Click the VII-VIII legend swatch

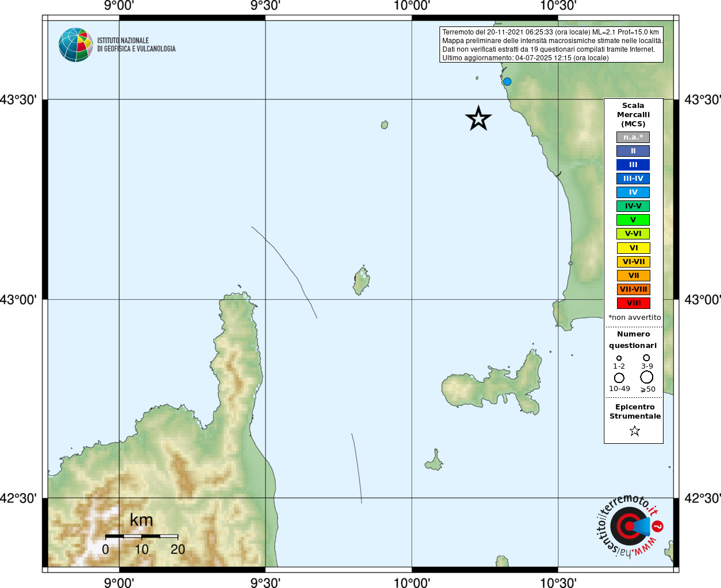coord(633,289)
